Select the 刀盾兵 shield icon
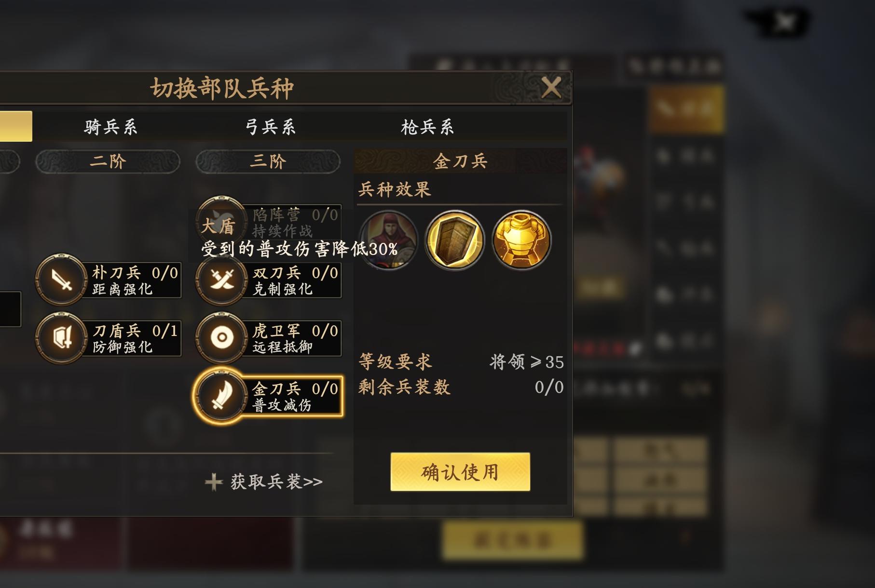This screenshot has height=588, width=875. pyautogui.click(x=62, y=338)
